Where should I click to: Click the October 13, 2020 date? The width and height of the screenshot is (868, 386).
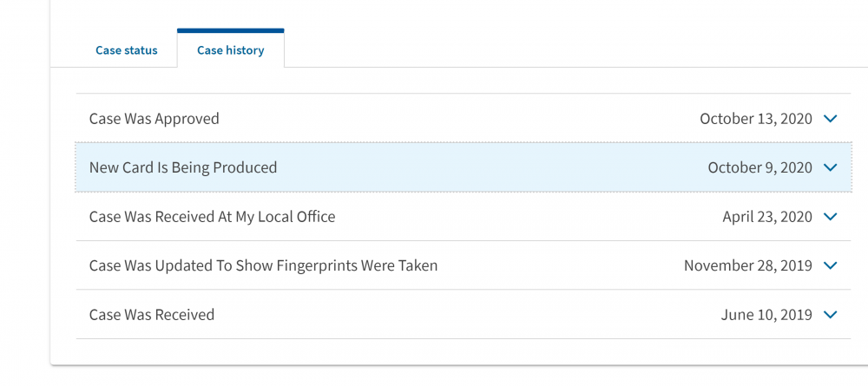pos(756,118)
